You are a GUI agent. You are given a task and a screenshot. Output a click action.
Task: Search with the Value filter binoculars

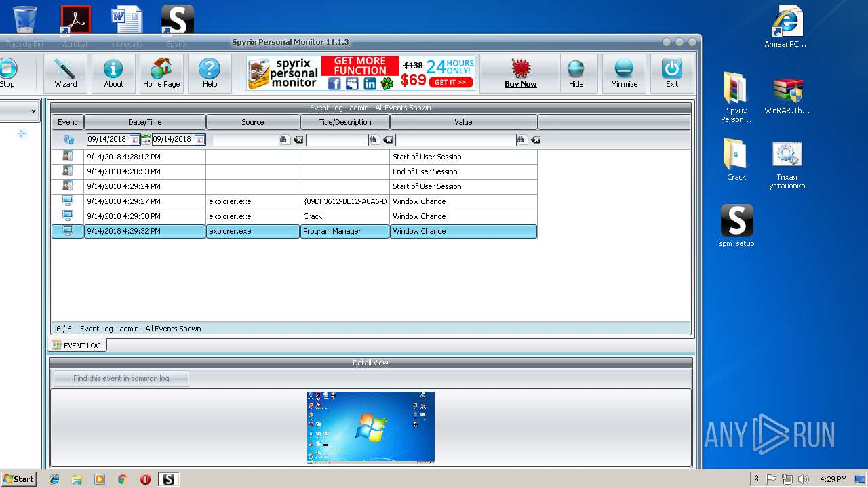521,140
